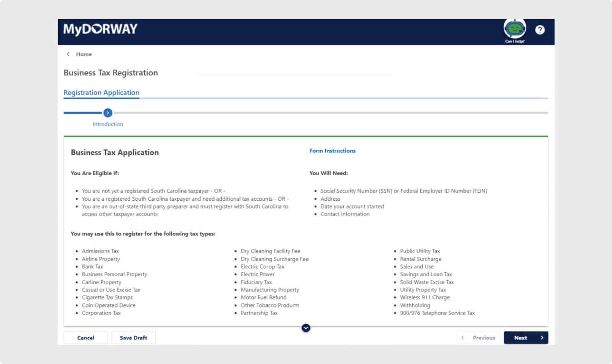
Task: Click the back chevron beside the Home breadcrumb
Action: [68, 54]
